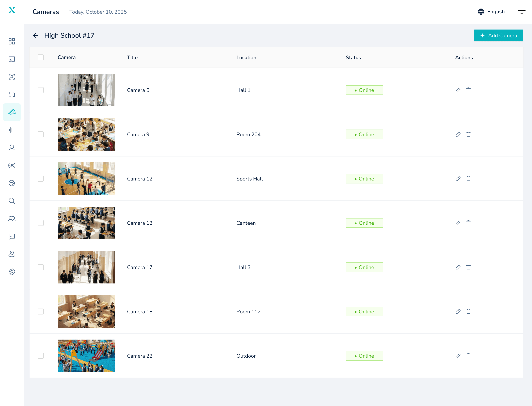Open the vehicle car icon in sidebar
This screenshot has height=406, width=532.
click(x=12, y=94)
